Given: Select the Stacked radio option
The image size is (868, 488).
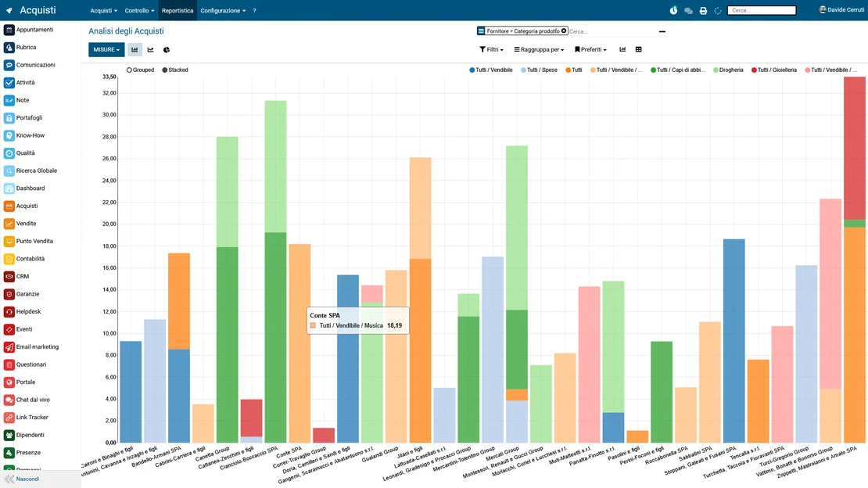Looking at the screenshot, I should pyautogui.click(x=175, y=70).
